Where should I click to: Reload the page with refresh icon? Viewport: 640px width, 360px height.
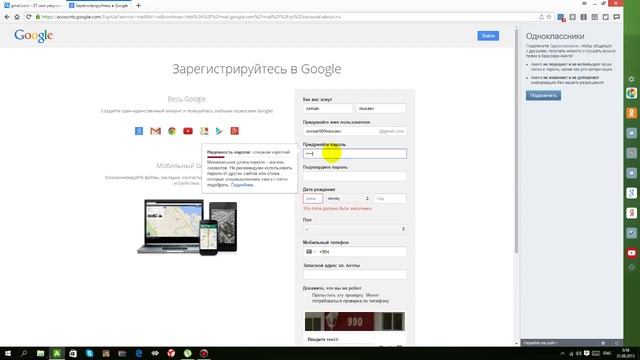click(x=28, y=17)
